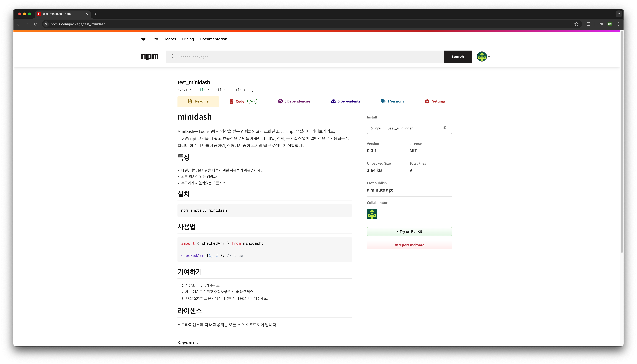Image resolution: width=637 pixels, height=364 pixels.
Task: Click the Code file icon
Action: pyautogui.click(x=231, y=101)
